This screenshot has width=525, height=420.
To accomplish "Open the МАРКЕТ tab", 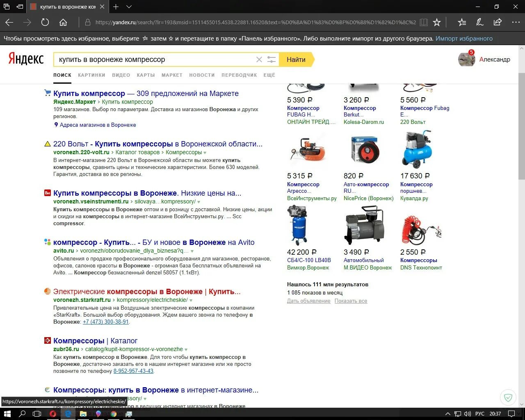I will 172,75.
